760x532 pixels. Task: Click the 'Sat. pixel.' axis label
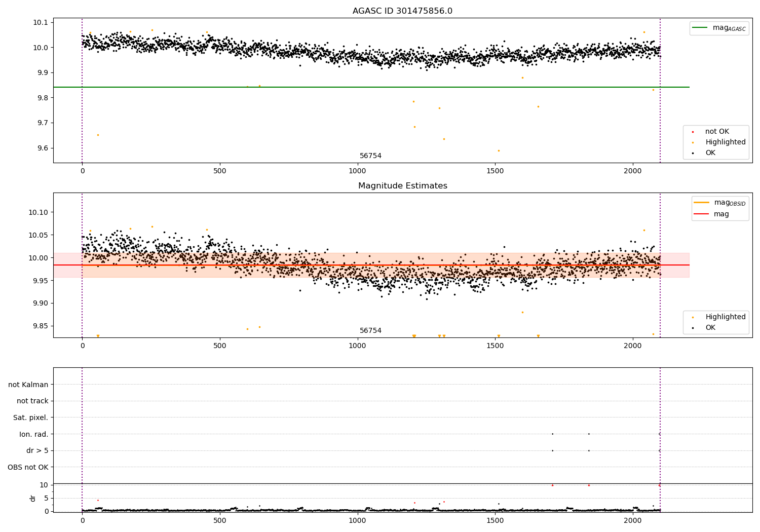coord(31,417)
